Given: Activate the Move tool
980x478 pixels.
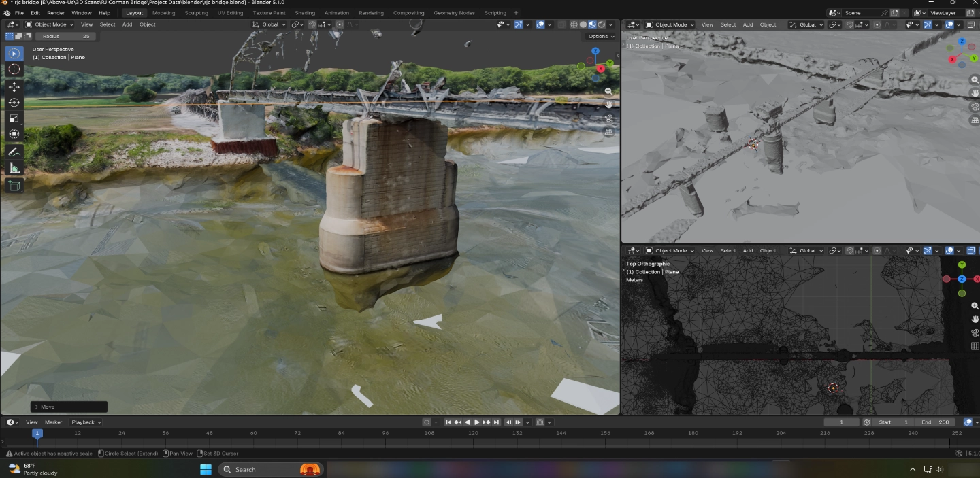Looking at the screenshot, I should [14, 86].
